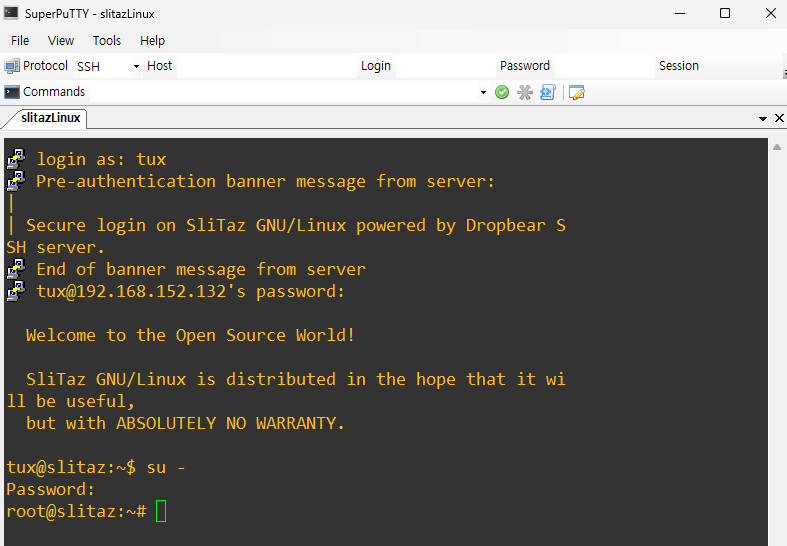
Task: Minimize the SuperPuTTY window
Action: [x=680, y=13]
